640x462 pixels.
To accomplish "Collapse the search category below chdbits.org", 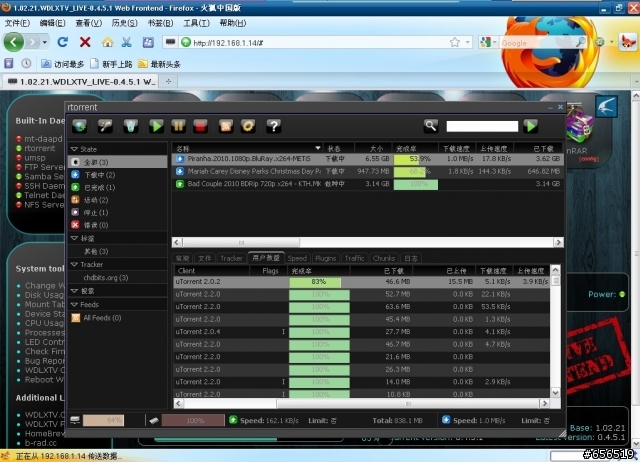I will [74, 291].
